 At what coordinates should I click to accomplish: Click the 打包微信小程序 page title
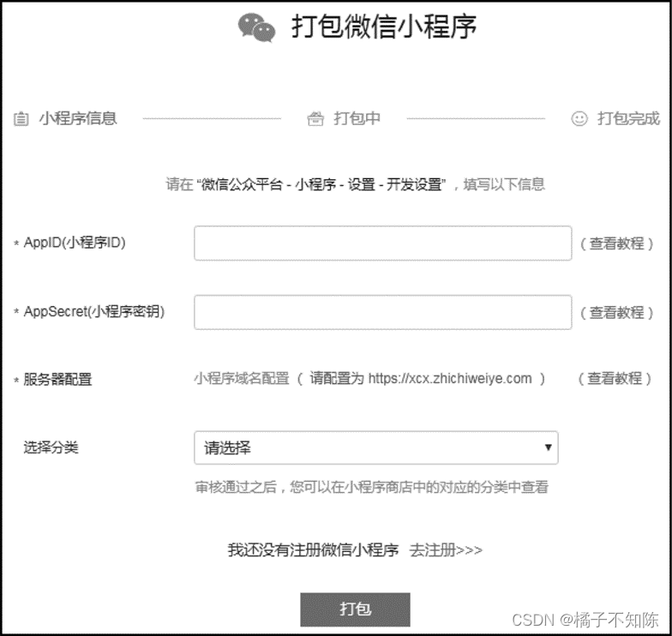point(384,27)
